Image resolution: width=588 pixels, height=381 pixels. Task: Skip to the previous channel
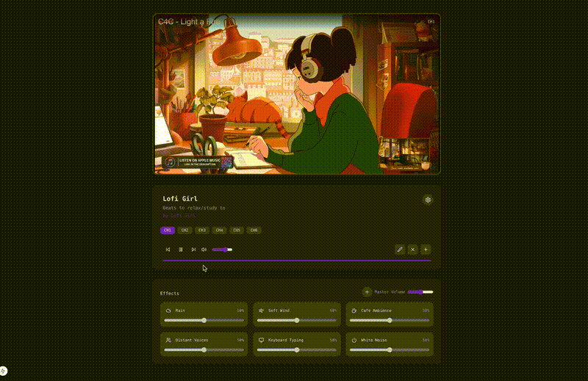pos(168,250)
